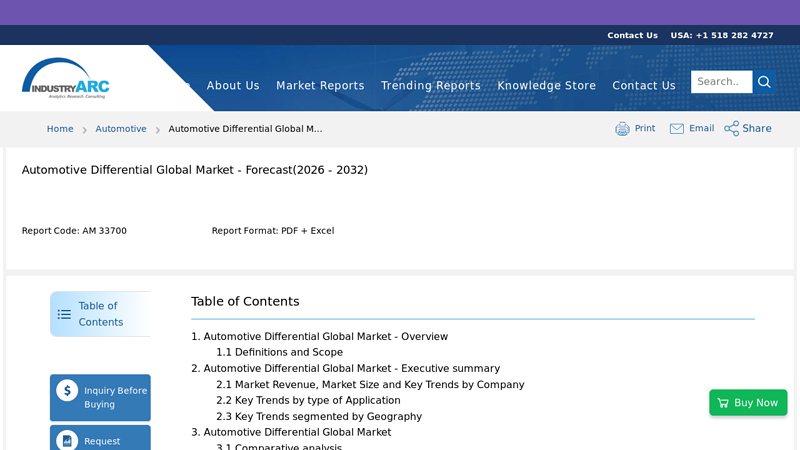This screenshot has width=800, height=450.
Task: Click the USA phone number link
Action: click(722, 35)
